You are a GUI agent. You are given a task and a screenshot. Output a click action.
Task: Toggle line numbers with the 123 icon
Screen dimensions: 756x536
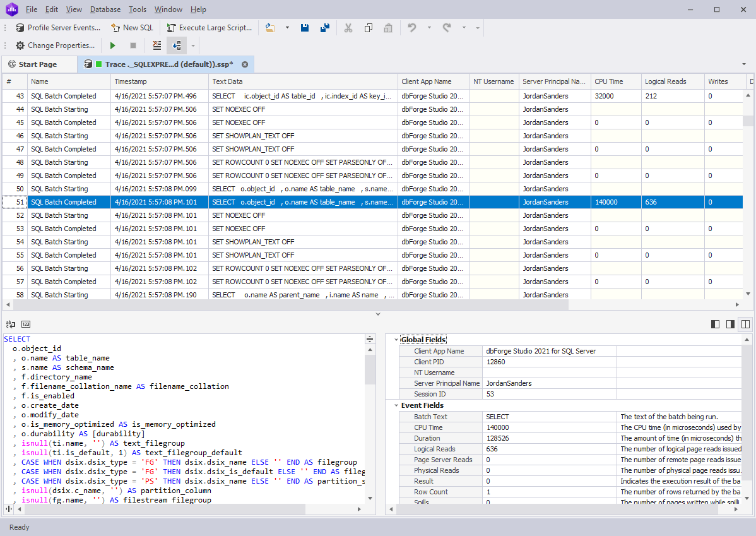pyautogui.click(x=25, y=324)
